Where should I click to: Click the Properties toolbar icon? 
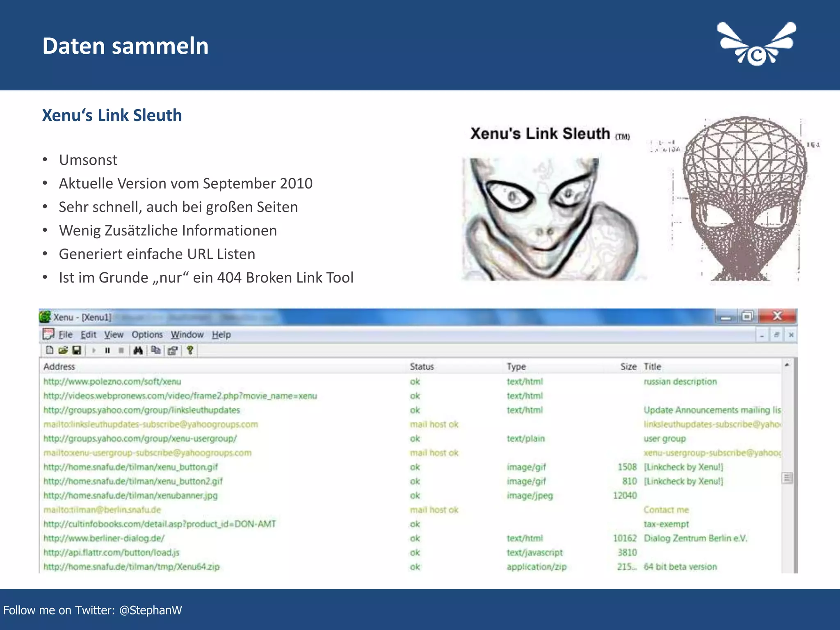point(173,350)
